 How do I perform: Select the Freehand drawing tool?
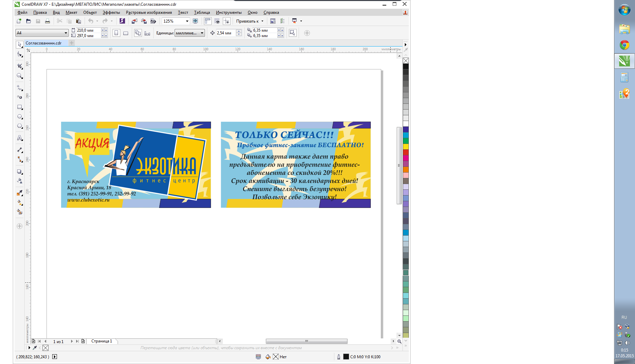[x=20, y=88]
